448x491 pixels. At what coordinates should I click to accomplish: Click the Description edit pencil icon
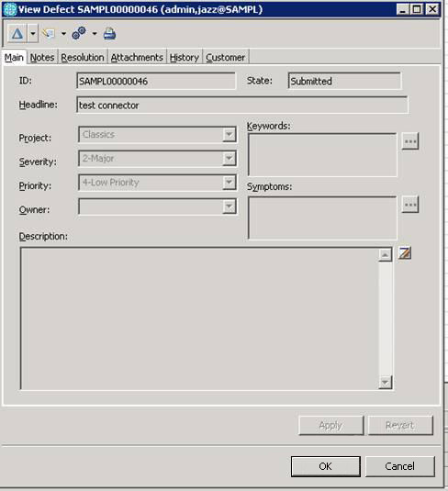tap(405, 253)
